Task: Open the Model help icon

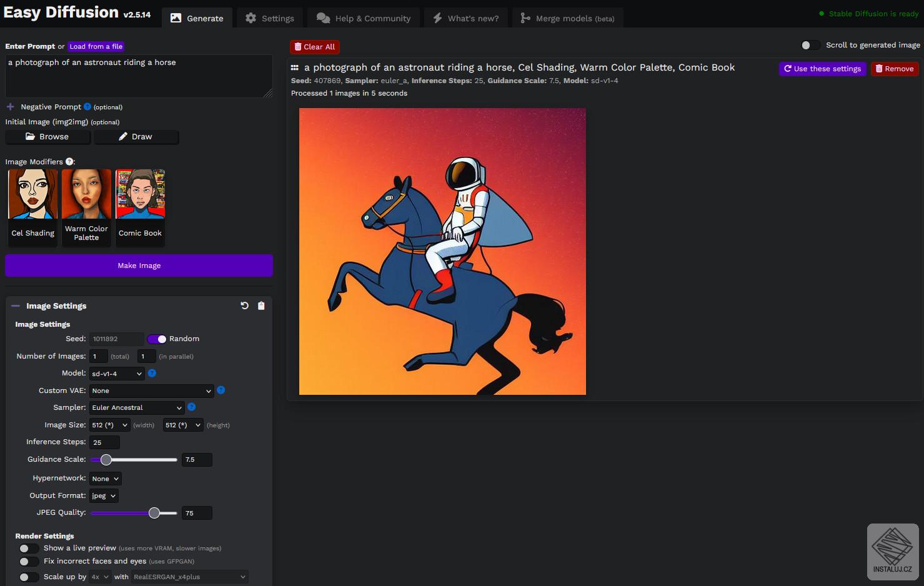Action: point(152,373)
